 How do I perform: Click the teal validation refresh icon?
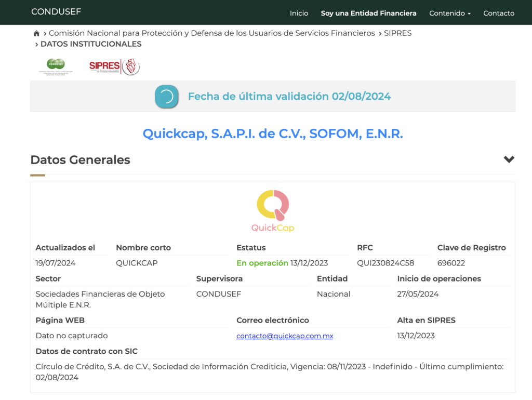coord(167,97)
